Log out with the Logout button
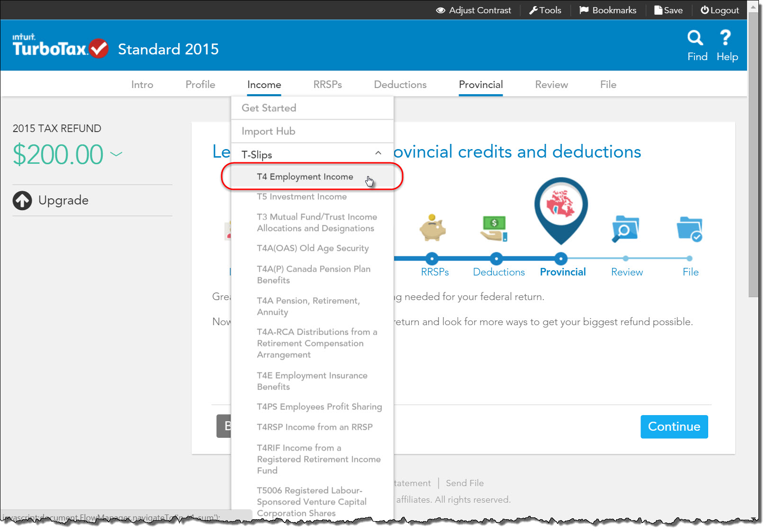 click(720, 10)
